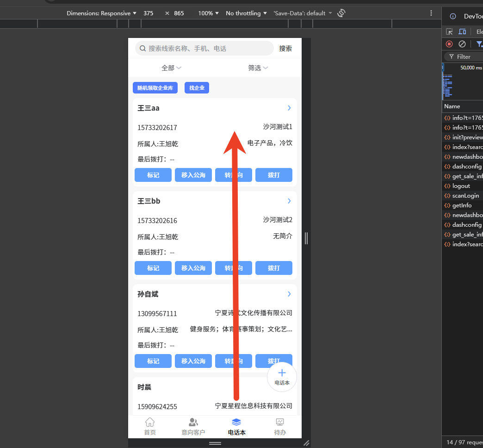Select the scanLogin network request
Screen dimensions: 483x448
click(x=463, y=196)
